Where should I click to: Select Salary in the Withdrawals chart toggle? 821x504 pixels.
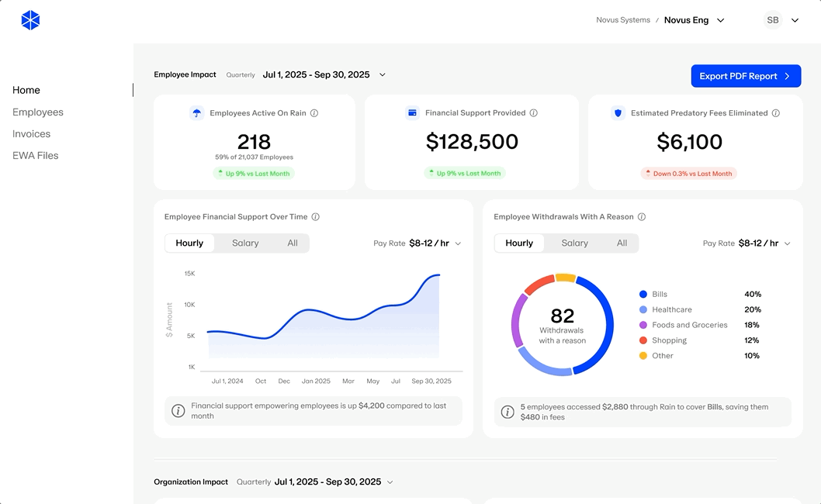click(x=574, y=243)
